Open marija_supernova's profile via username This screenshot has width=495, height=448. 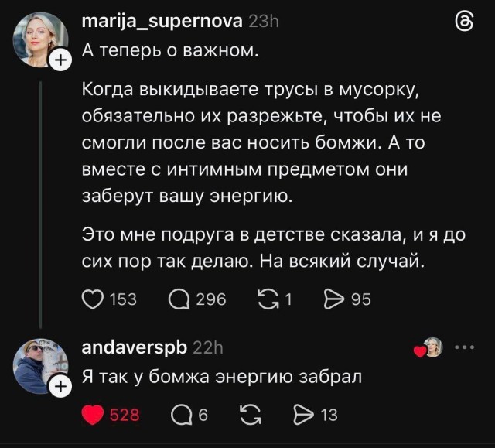[x=162, y=21]
